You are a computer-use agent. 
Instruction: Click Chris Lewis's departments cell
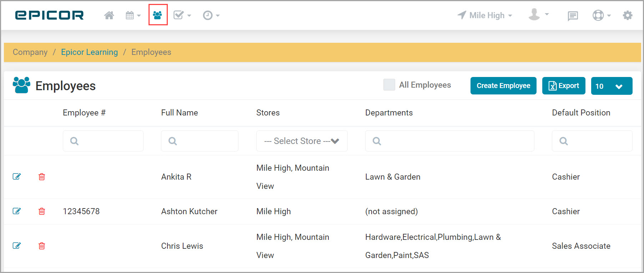coord(433,246)
